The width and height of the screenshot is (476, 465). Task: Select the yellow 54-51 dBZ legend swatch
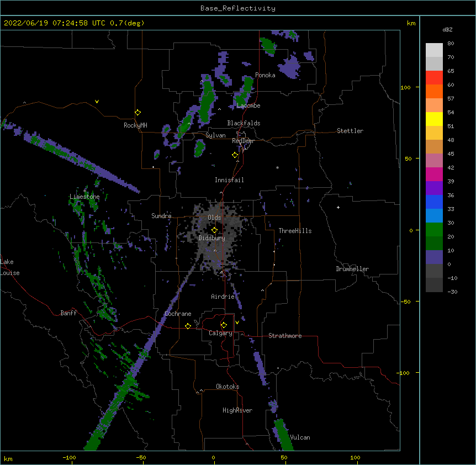tap(434, 119)
